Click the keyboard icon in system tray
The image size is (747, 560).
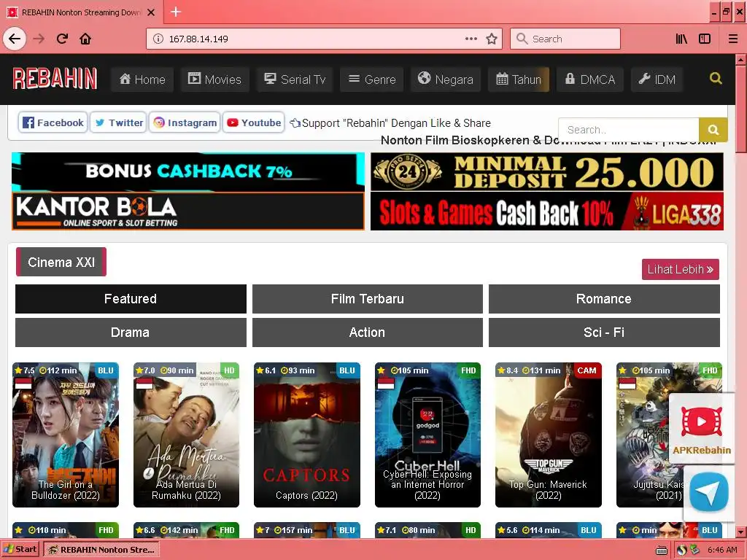pyautogui.click(x=661, y=551)
